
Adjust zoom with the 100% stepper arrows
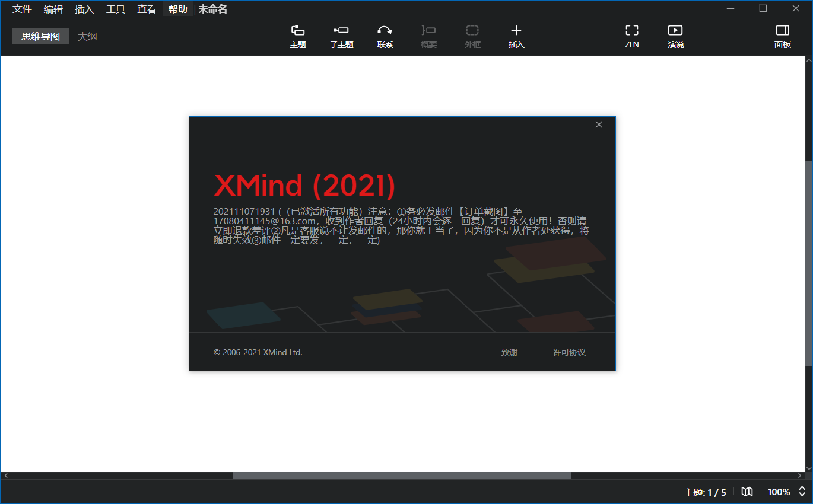point(802,492)
